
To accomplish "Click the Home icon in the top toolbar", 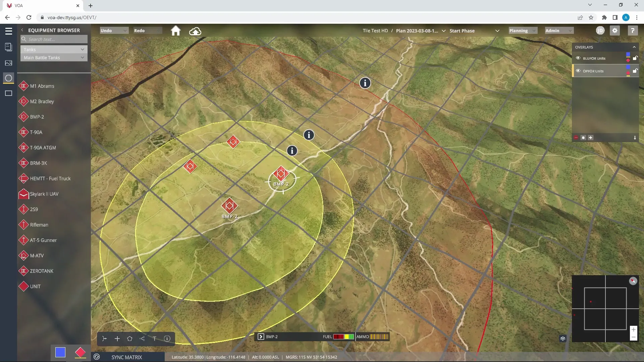I will 175,31.
